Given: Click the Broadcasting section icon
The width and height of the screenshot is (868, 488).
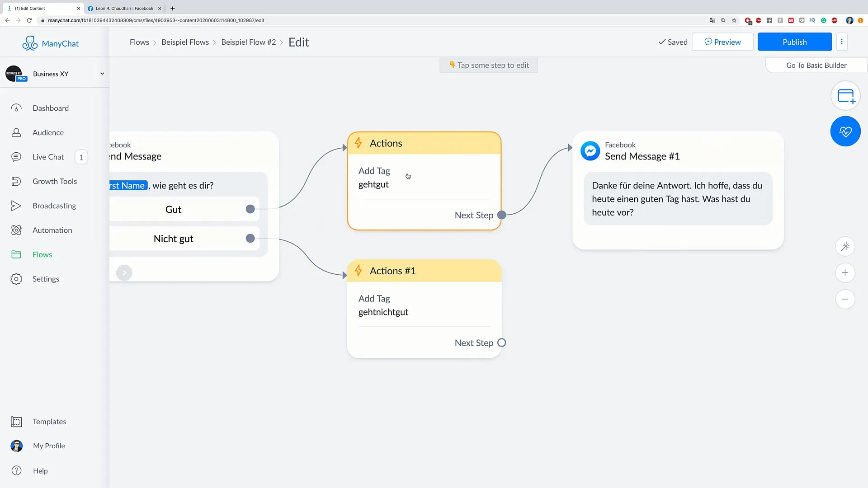Looking at the screenshot, I should pyautogui.click(x=16, y=206).
